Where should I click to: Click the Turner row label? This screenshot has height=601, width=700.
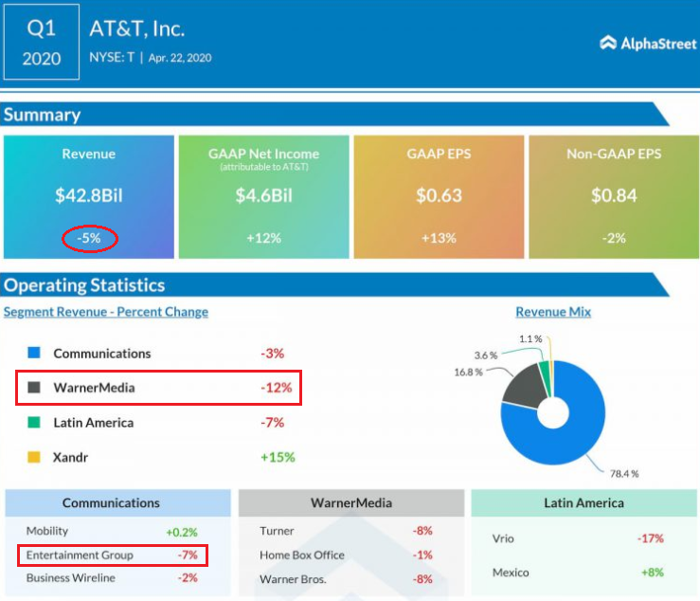(x=277, y=531)
